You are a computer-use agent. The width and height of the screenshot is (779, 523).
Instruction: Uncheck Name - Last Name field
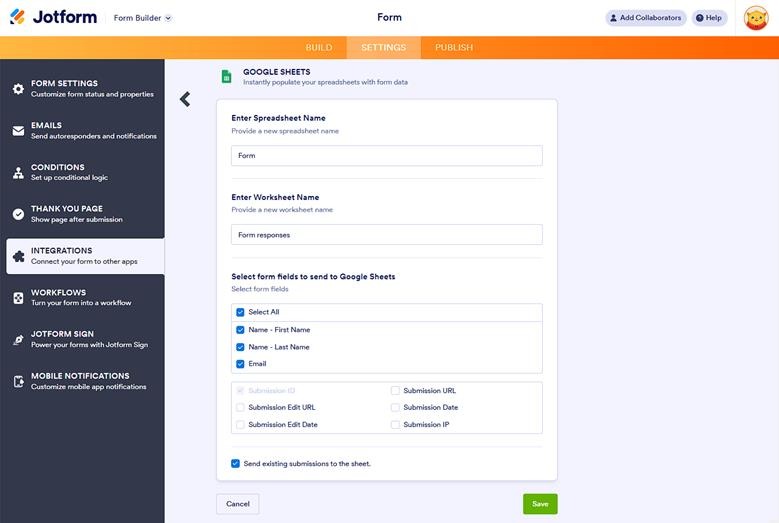click(240, 347)
